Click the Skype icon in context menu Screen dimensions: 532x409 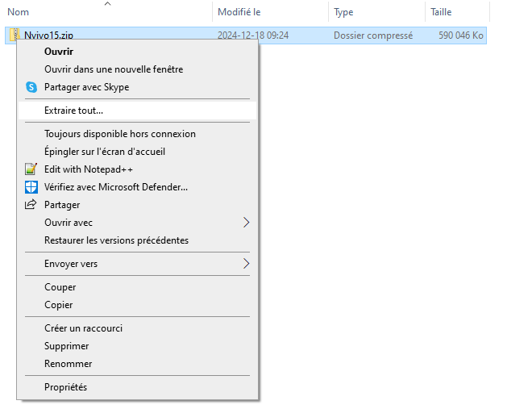[31, 87]
